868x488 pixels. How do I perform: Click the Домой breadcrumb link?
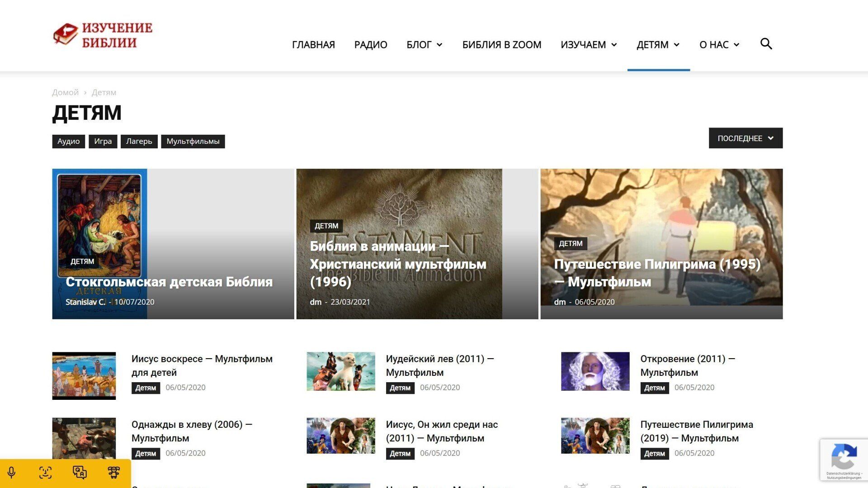pos(66,92)
